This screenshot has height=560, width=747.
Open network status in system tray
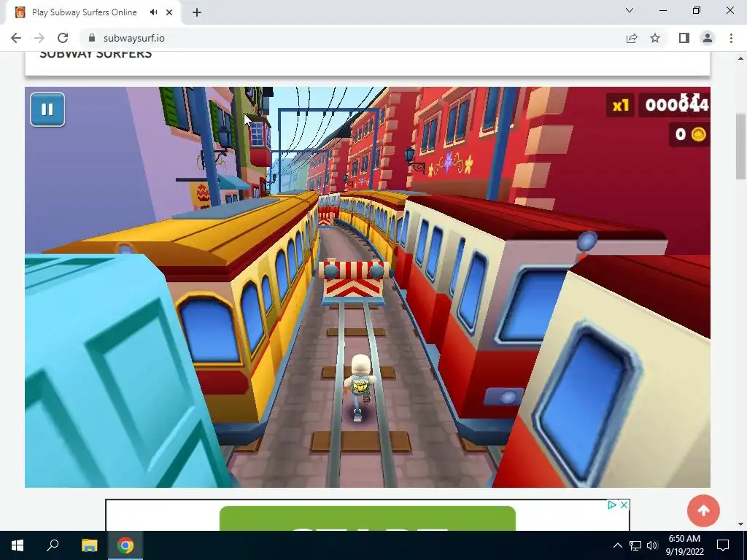(635, 545)
